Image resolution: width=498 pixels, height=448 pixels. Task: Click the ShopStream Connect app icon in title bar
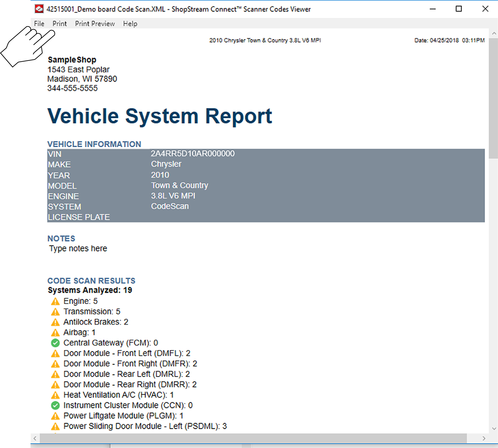tap(39, 9)
